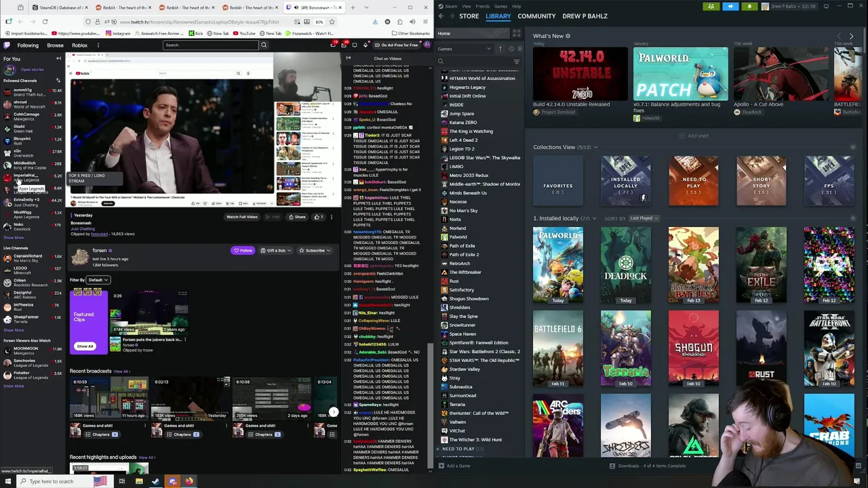List all Firefox tabs dropdown

pyautogui.click(x=367, y=7)
